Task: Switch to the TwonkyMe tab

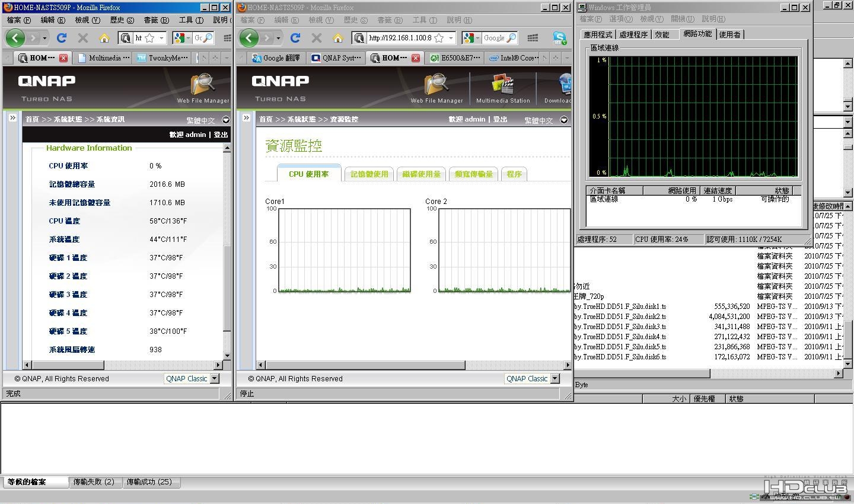Action: [x=162, y=58]
